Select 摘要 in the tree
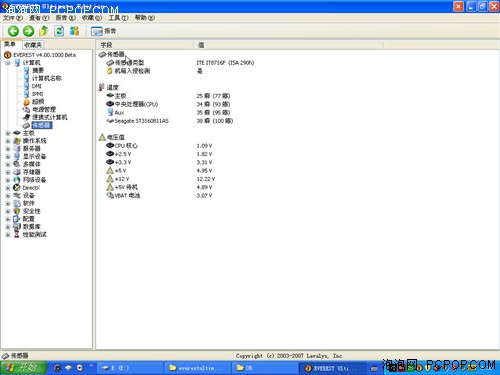The height and width of the screenshot is (375, 500). click(x=38, y=70)
